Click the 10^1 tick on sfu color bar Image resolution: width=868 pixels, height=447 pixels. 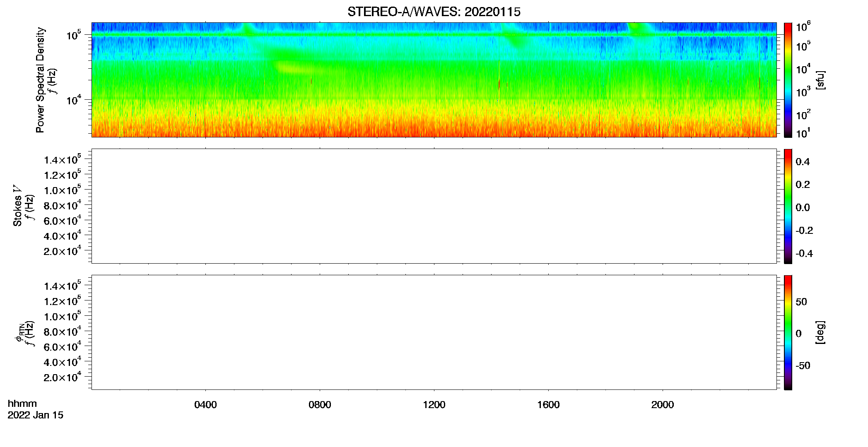tap(803, 133)
